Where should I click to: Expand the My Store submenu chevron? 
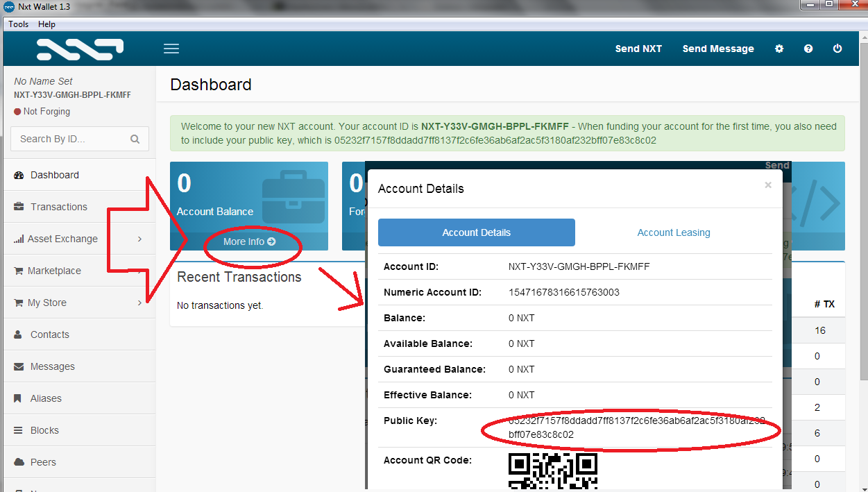[139, 303]
